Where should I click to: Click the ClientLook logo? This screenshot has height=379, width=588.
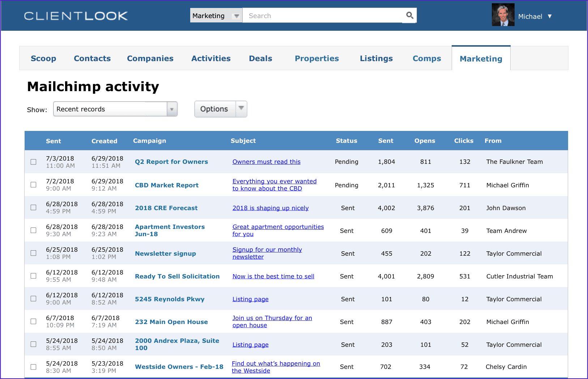click(x=76, y=16)
